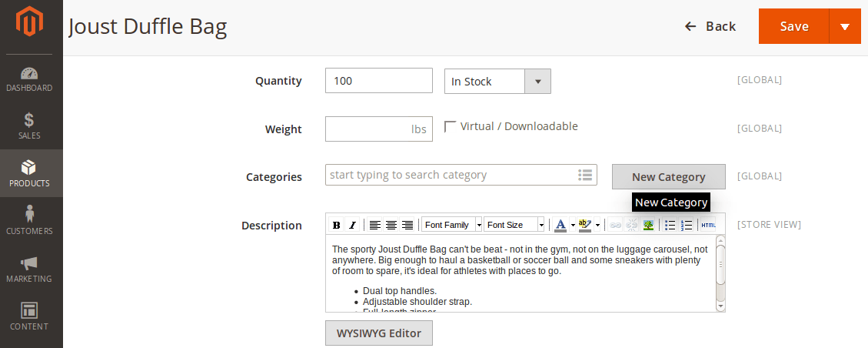Align description text center
This screenshot has width=868, height=348.
click(x=391, y=225)
